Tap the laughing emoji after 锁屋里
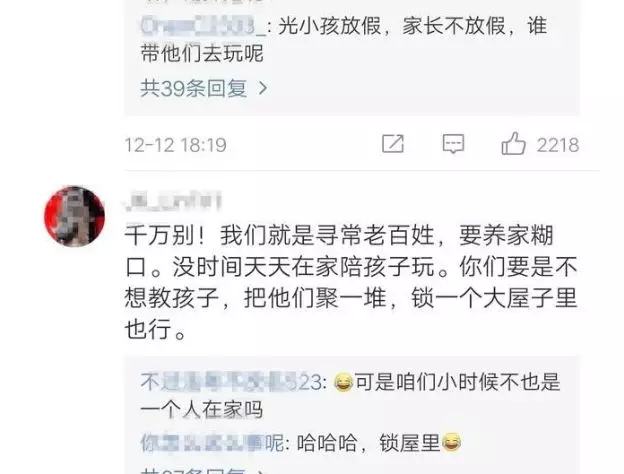This screenshot has height=474, width=624. (x=451, y=442)
